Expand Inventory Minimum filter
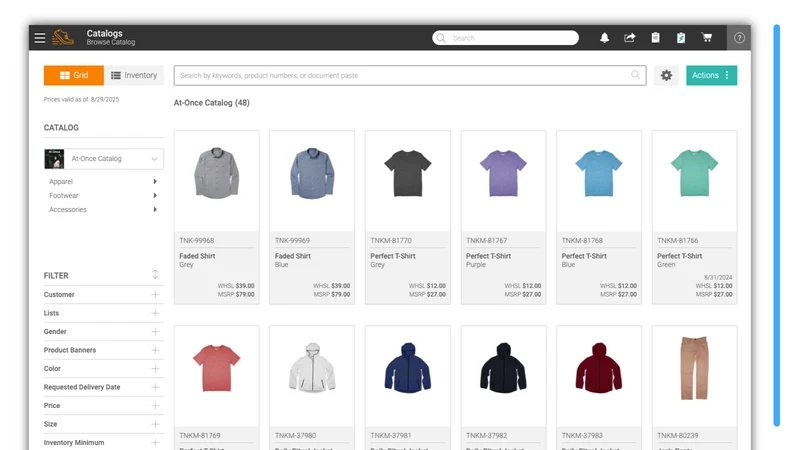Viewport: 800px width, 450px height. coord(155,442)
